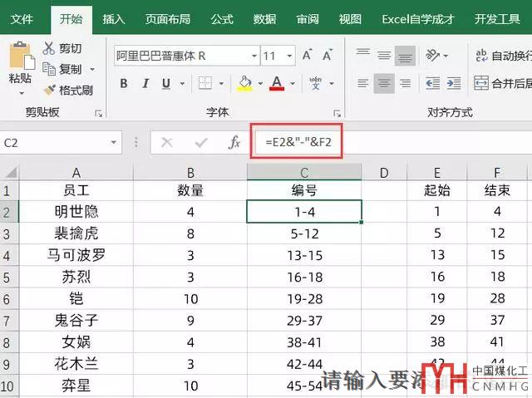Screen dimensions: 532x398
Task: Click the yellow fill color swatch
Action: (x=244, y=83)
